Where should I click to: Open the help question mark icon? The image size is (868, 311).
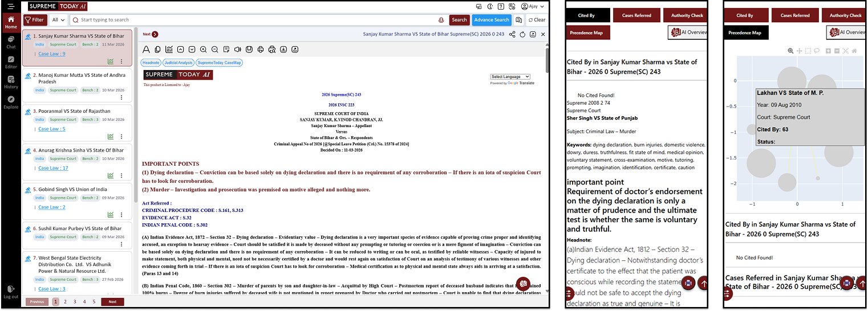(x=501, y=7)
